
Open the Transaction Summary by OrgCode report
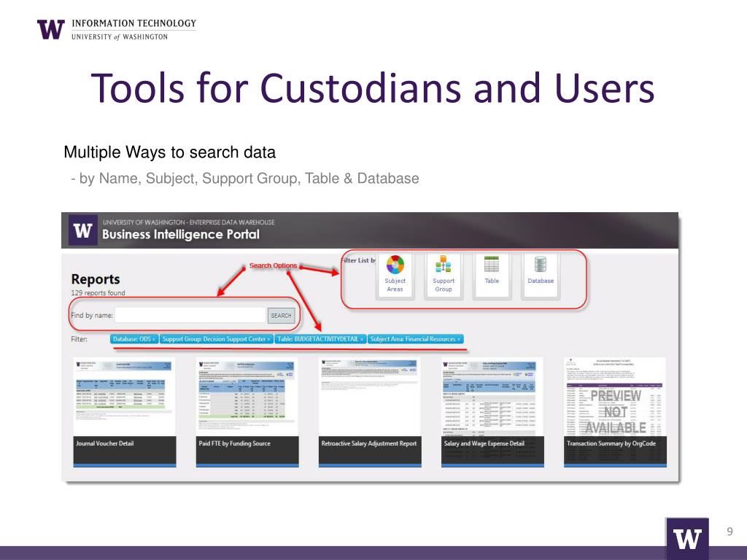pos(615,412)
